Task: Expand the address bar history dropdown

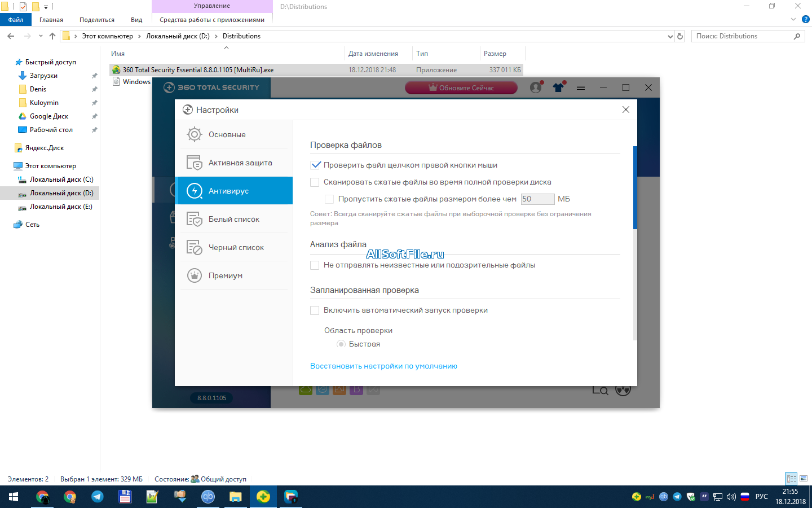Action: 670,36
